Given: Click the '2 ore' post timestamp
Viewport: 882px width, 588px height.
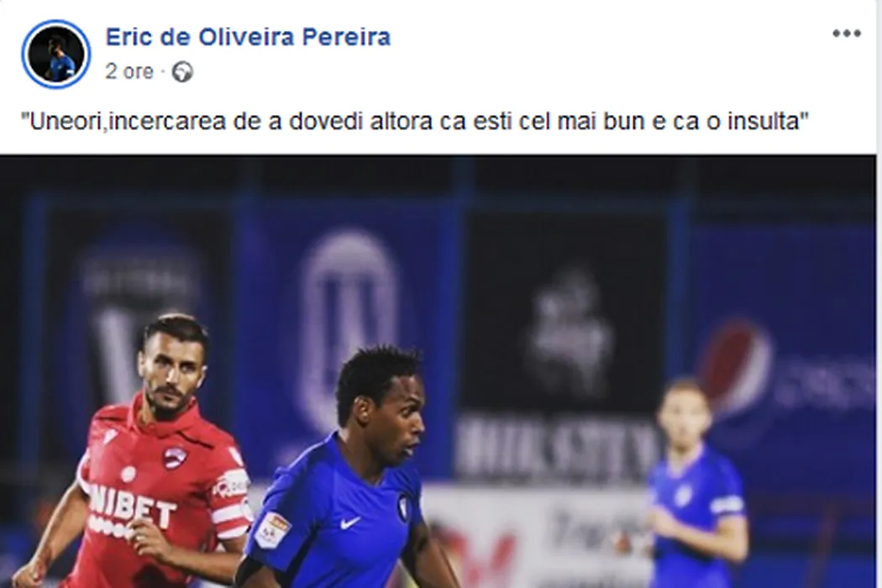Looking at the screenshot, I should pos(129,72).
